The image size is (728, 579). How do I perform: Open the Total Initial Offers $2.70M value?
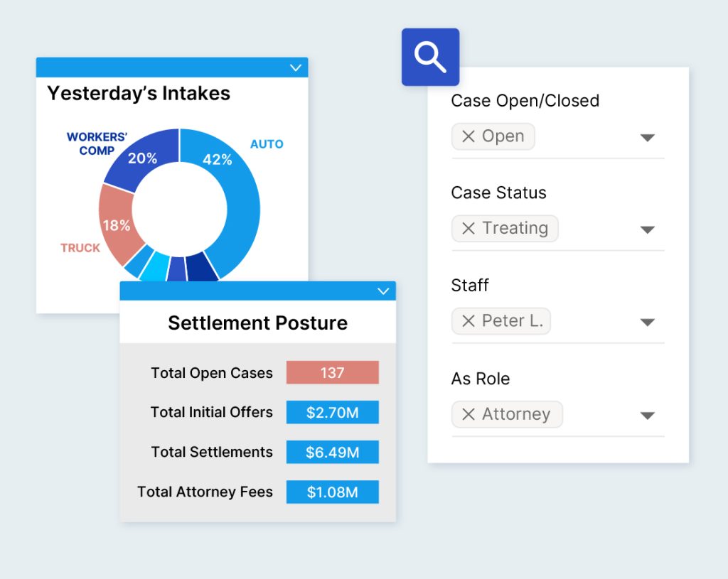click(x=332, y=413)
